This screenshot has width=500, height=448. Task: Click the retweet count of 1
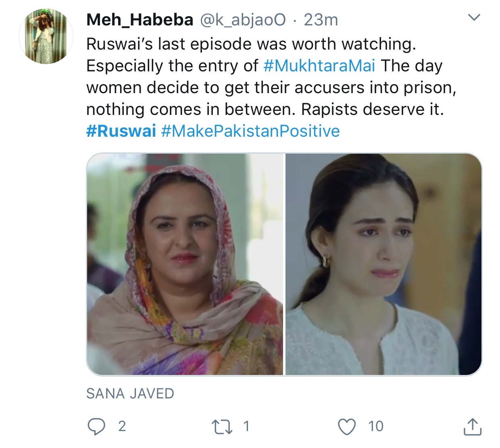click(x=246, y=427)
